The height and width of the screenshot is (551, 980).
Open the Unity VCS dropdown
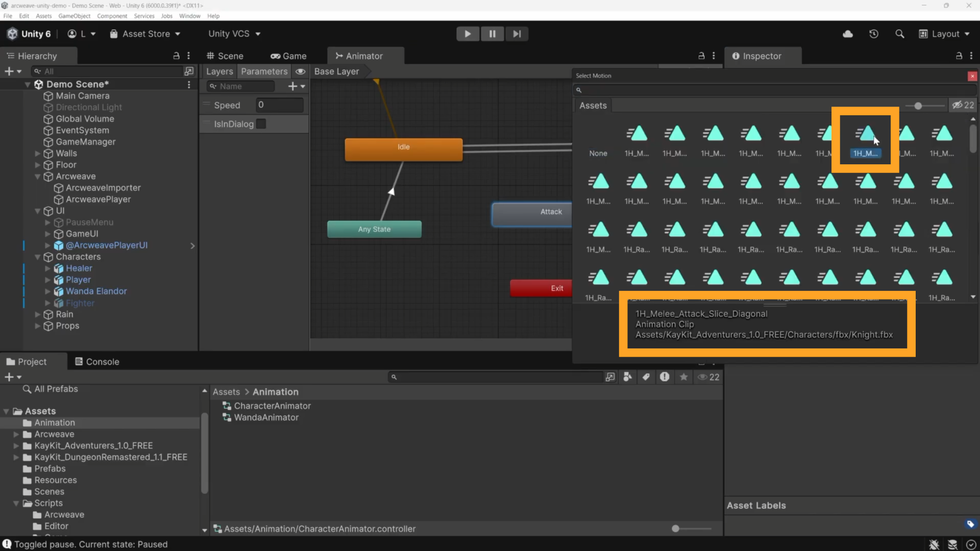point(234,34)
